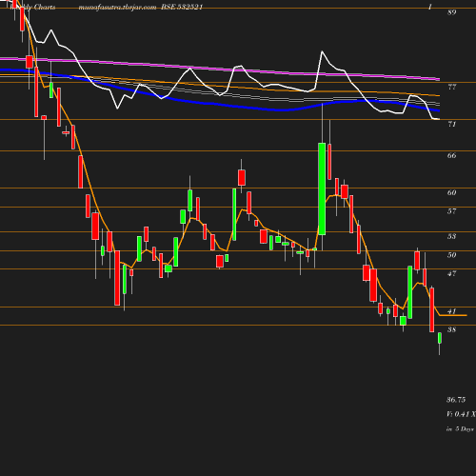
Task: Select the 47 price axis label
Action: click(x=452, y=273)
